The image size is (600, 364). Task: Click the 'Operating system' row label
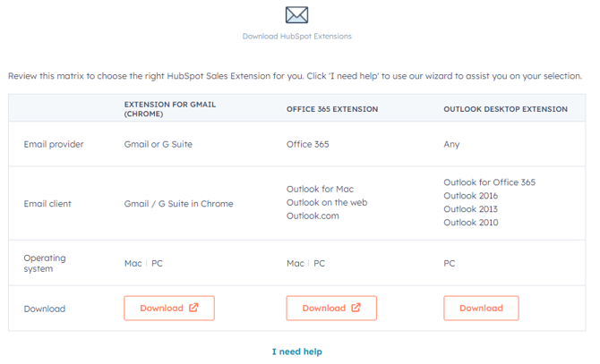45,263
